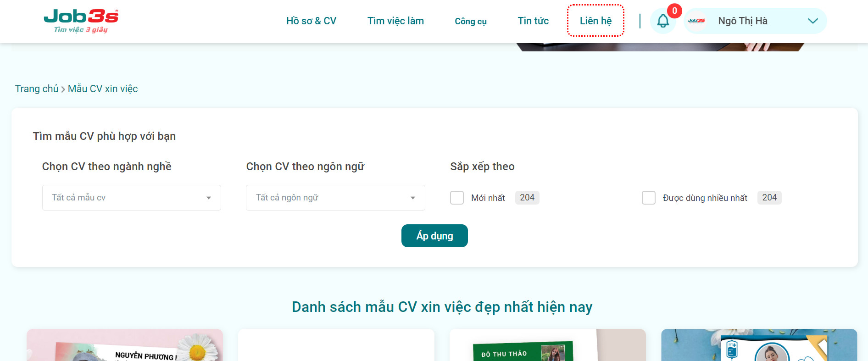Screen dimensions: 868x361
Task: Click the Chọn CV theo ngành nghề label
Action: (x=107, y=167)
